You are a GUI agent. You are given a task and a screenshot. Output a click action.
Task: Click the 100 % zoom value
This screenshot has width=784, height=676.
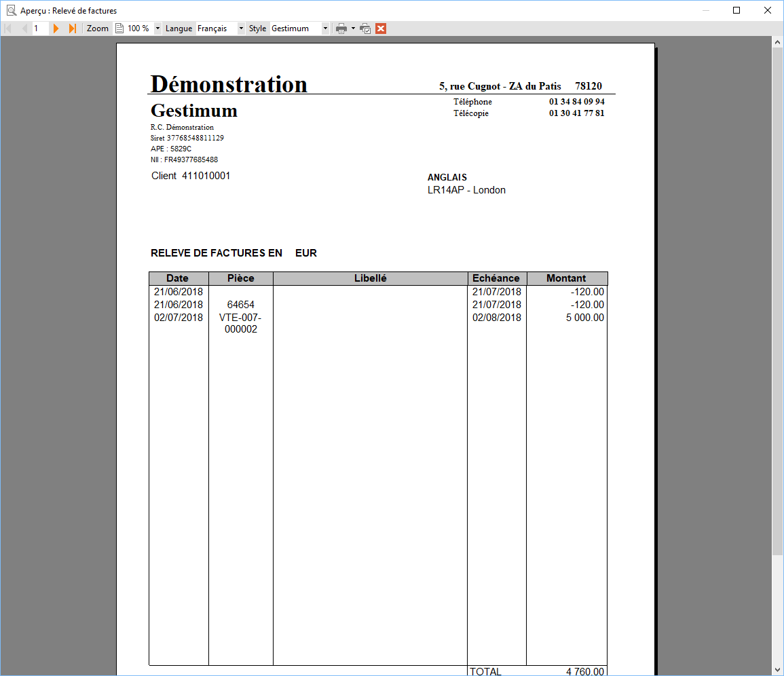139,29
